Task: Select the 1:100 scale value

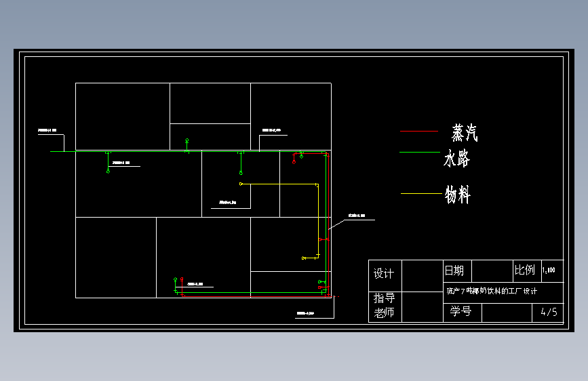Action: tap(549, 270)
